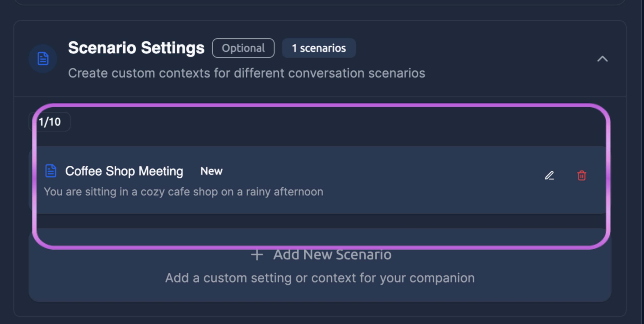Image resolution: width=644 pixels, height=324 pixels.
Task: Click the New badge on Coffee Shop Meeting
Action: (x=211, y=171)
